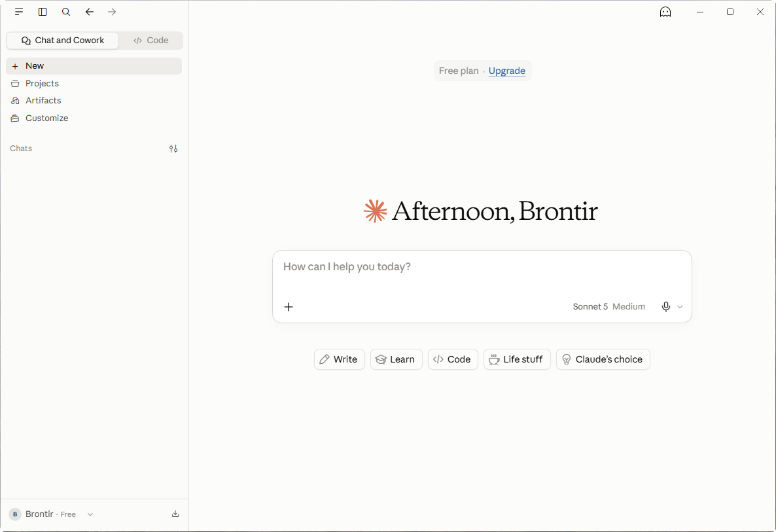Go forward with the right arrow
Image resolution: width=776 pixels, height=532 pixels.
(x=113, y=12)
